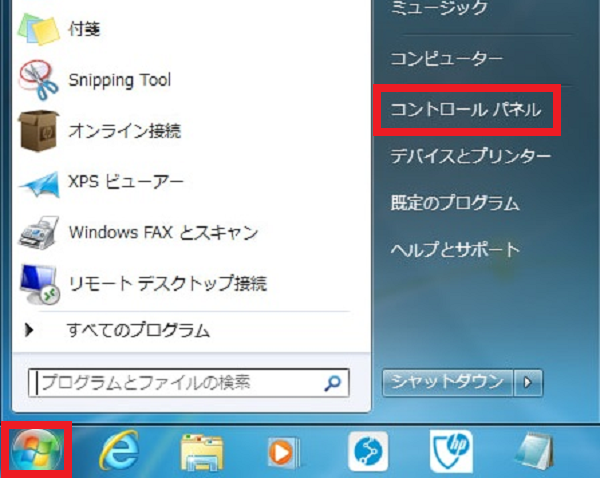The image size is (600, 478).
Task: Click the 付箋 sticky notes icon
Action: tap(38, 29)
